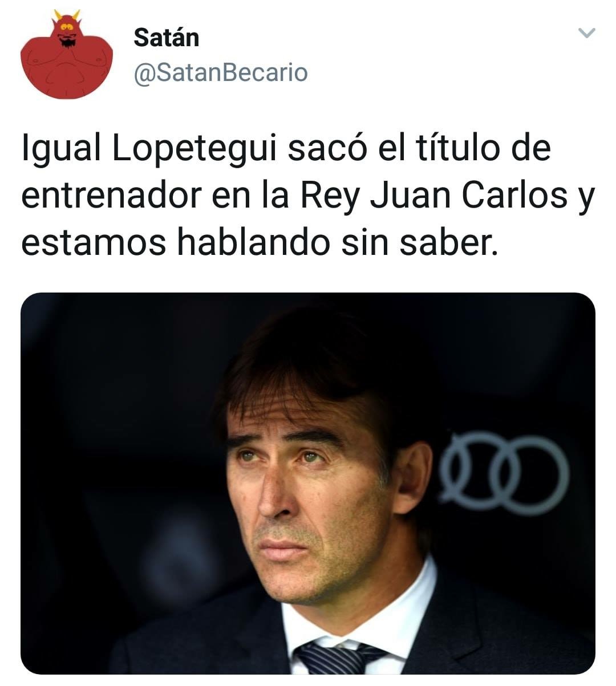
Task: Click the word entrenador in tweet text
Action: (112, 196)
